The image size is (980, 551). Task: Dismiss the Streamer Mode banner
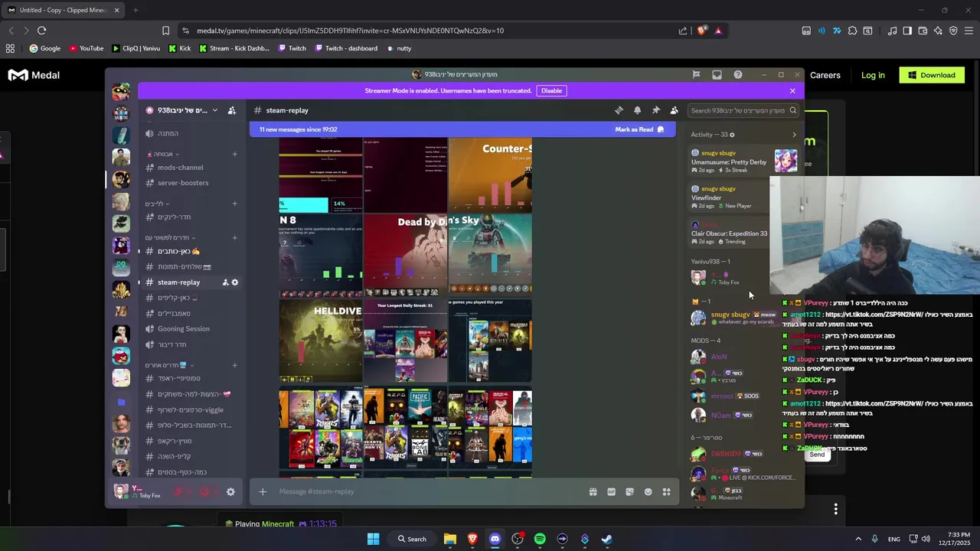point(792,90)
